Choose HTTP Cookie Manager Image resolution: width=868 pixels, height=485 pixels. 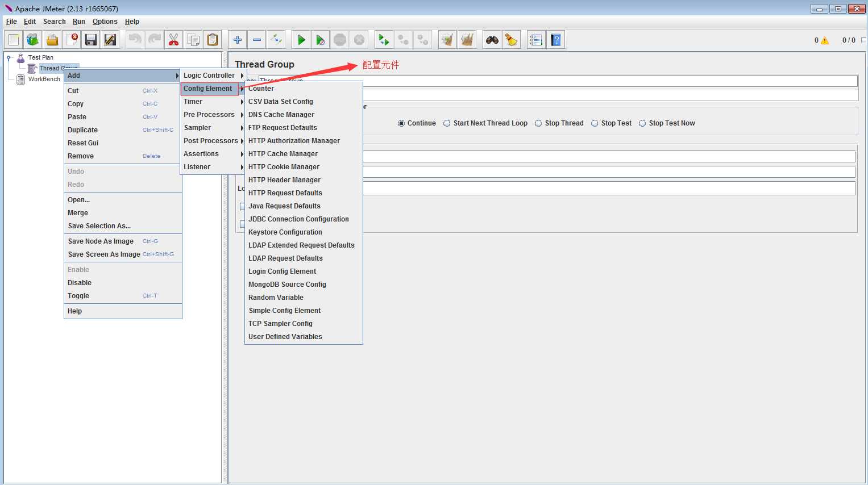304,167
